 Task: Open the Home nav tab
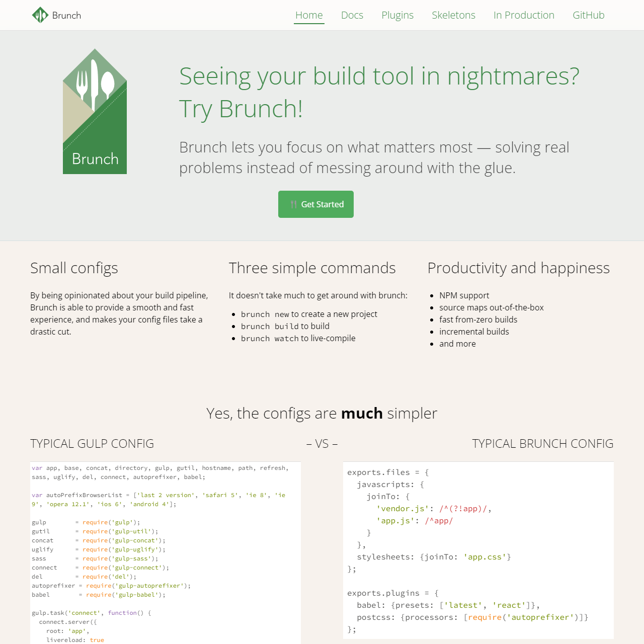tap(309, 15)
